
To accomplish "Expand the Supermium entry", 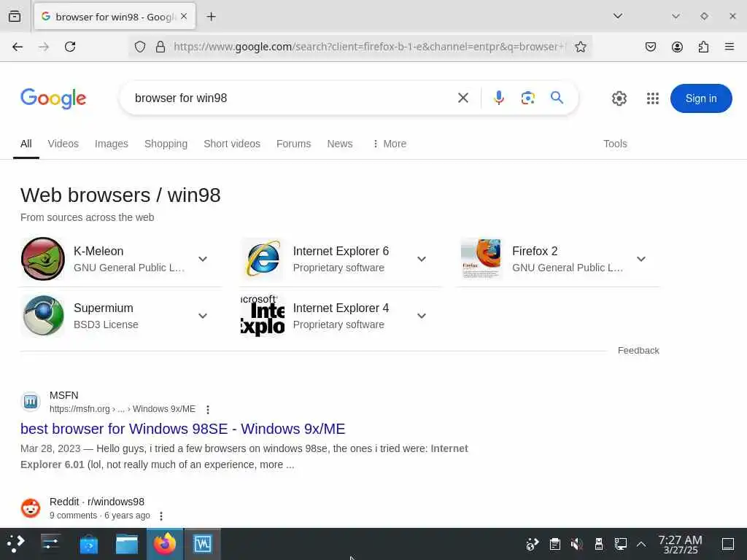I will 203,316.
